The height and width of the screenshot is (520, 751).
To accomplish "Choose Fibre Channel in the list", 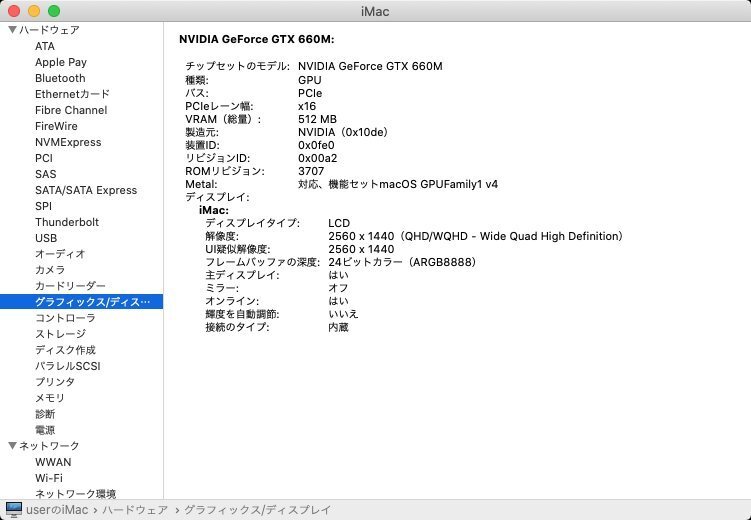I will (x=71, y=110).
